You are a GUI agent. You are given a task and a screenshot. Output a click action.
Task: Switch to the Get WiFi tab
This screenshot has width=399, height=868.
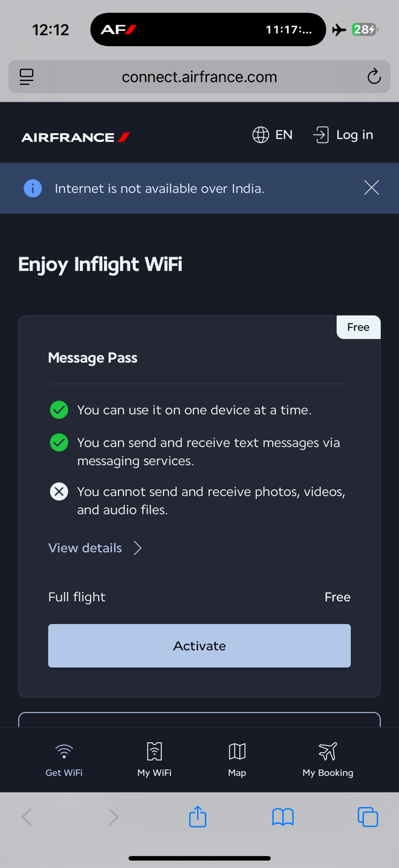tap(64, 760)
